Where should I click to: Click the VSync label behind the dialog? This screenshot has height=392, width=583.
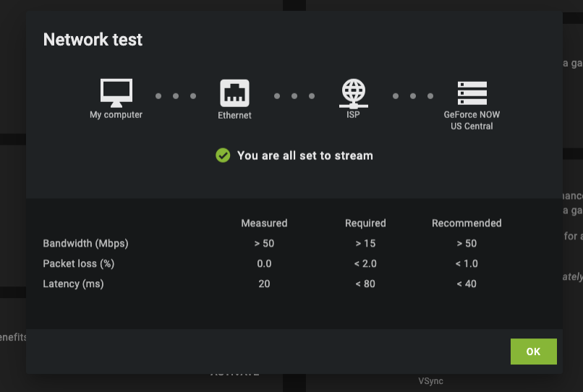coord(430,381)
